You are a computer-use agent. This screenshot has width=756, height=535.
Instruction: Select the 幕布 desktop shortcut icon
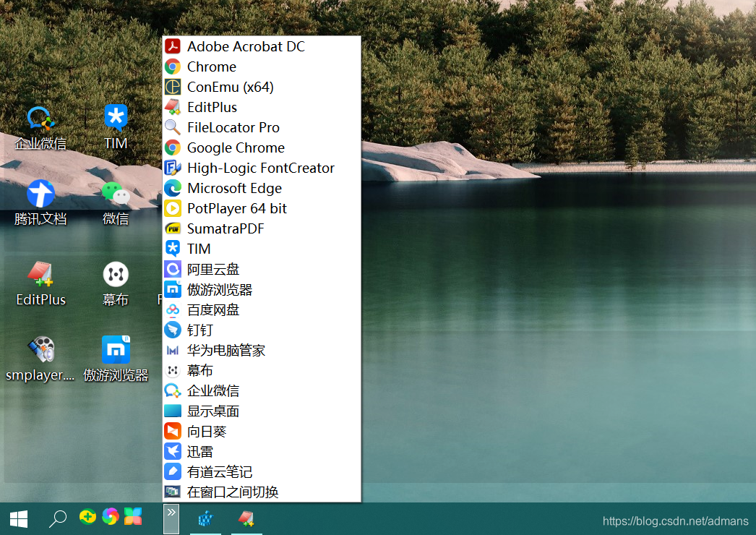coord(116,284)
